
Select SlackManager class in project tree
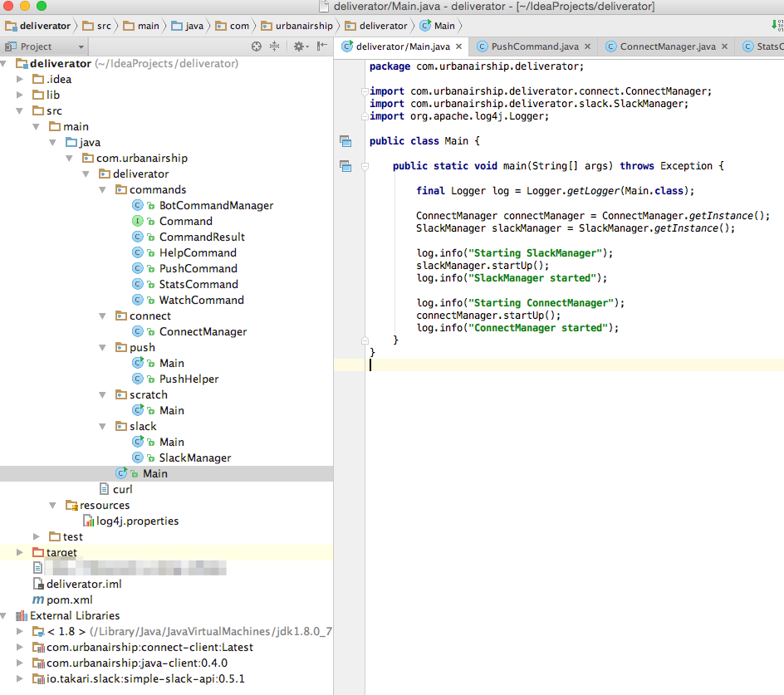pyautogui.click(x=194, y=458)
